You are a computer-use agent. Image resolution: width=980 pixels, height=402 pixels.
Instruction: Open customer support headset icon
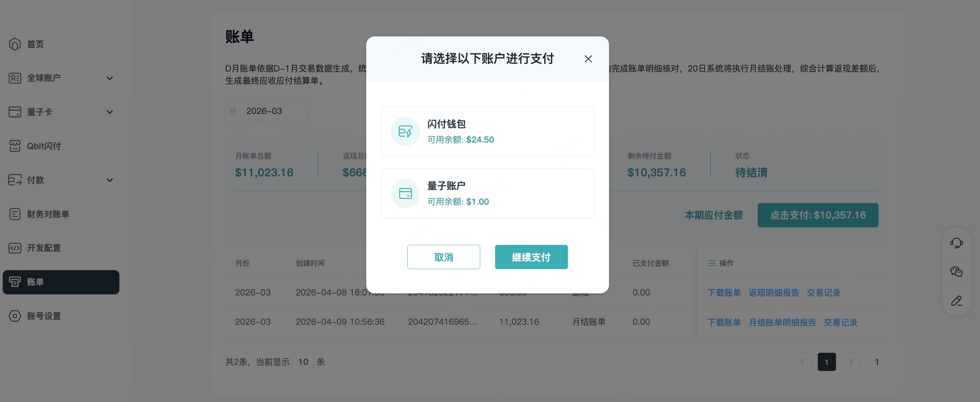(x=956, y=242)
